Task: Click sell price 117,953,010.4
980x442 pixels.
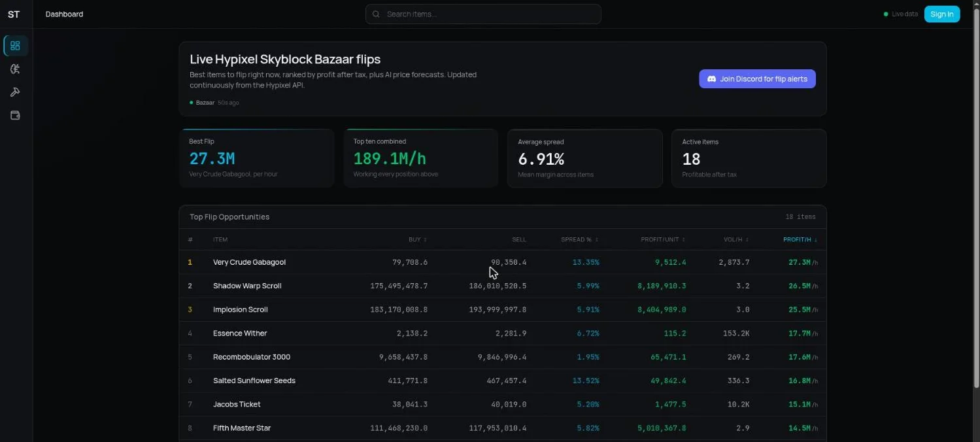Action: click(498, 428)
